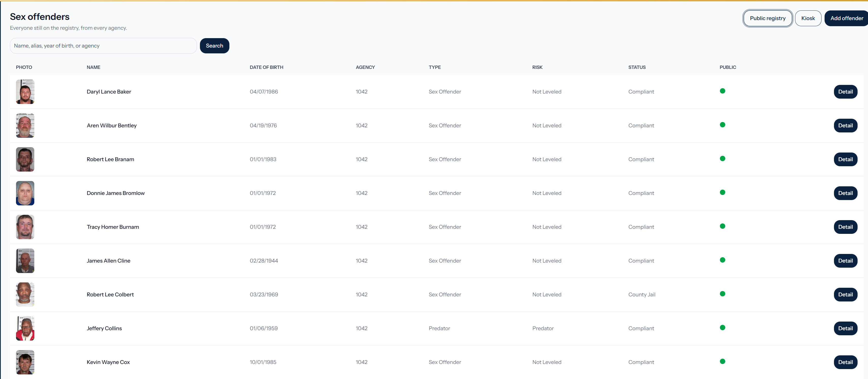Click the RISK column header

coord(537,67)
